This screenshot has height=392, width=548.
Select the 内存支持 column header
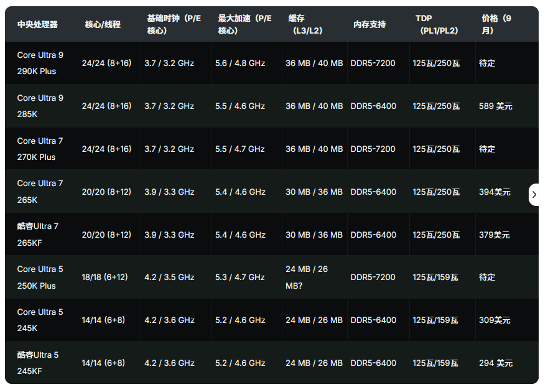(369, 24)
